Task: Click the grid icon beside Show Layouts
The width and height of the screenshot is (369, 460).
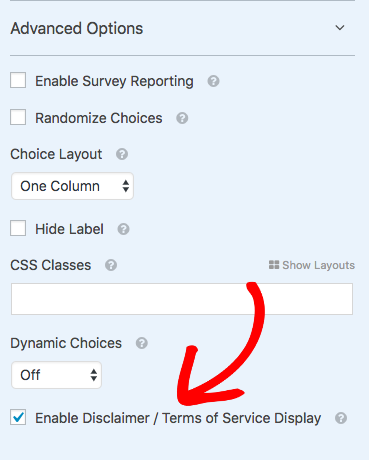Action: [x=274, y=265]
